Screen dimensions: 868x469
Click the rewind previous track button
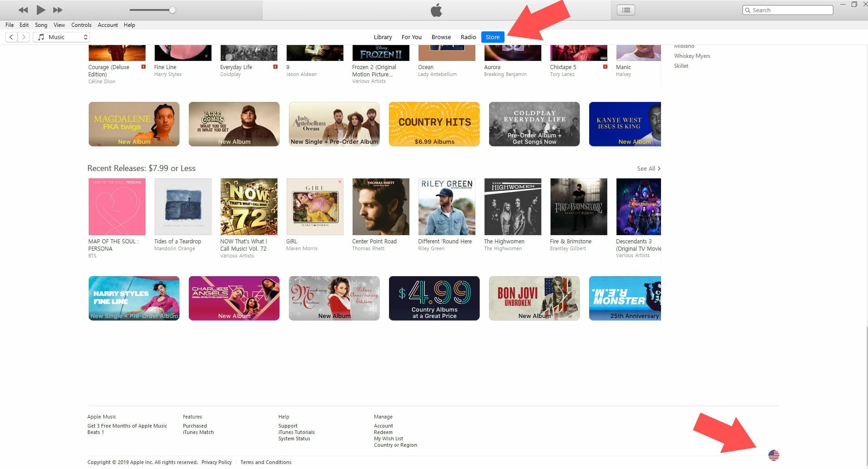point(23,10)
